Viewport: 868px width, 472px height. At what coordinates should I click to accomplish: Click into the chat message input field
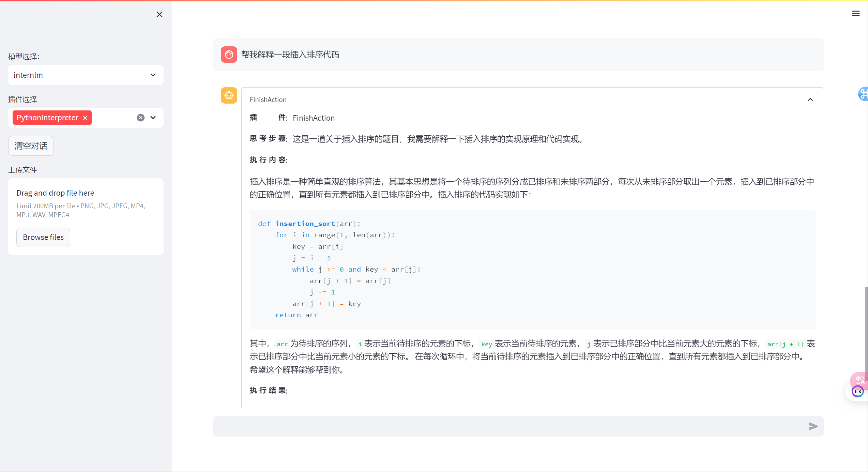[x=508, y=426]
